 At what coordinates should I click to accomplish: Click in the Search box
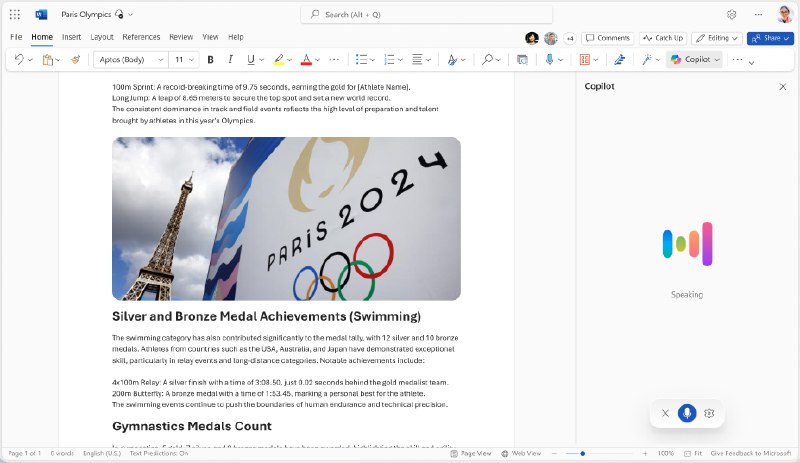point(427,14)
